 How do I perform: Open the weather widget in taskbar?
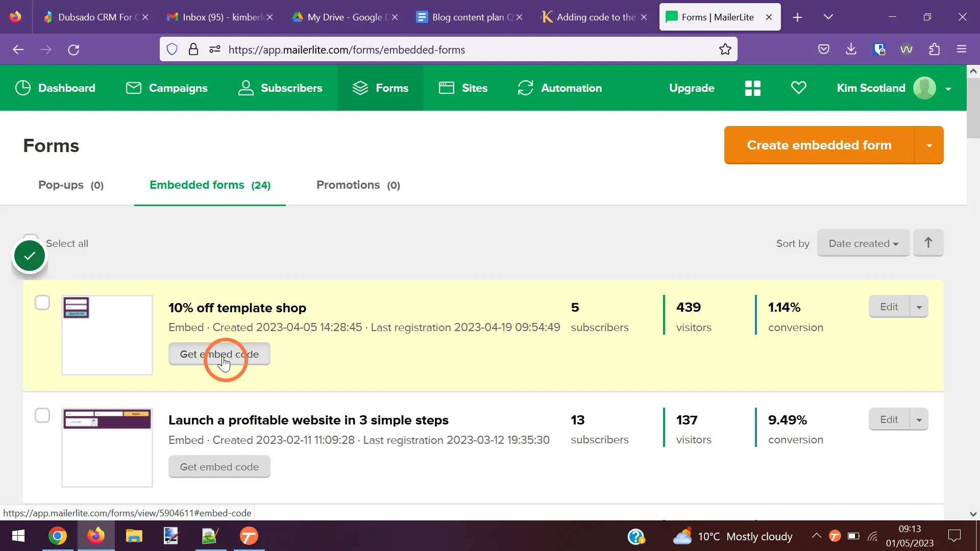[732, 537]
